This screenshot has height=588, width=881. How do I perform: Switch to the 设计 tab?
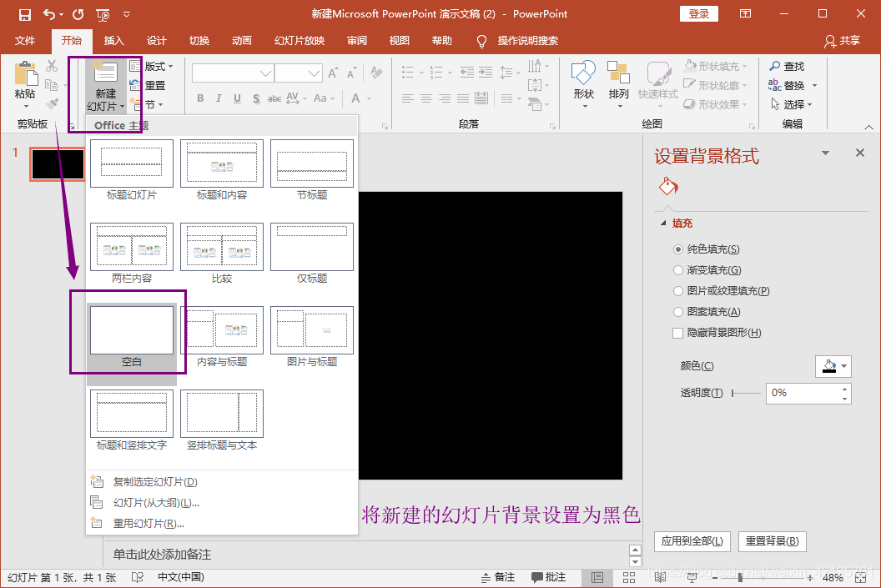point(156,40)
